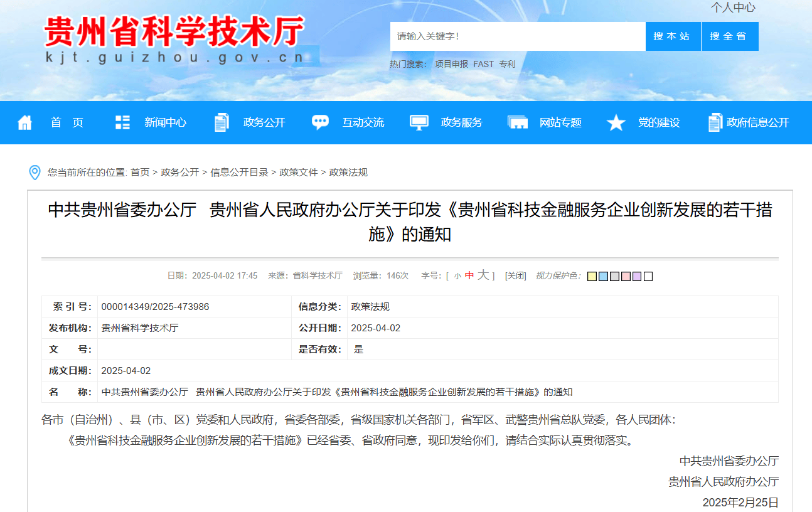Open the 政策法规 breadcrumb link

(347, 172)
